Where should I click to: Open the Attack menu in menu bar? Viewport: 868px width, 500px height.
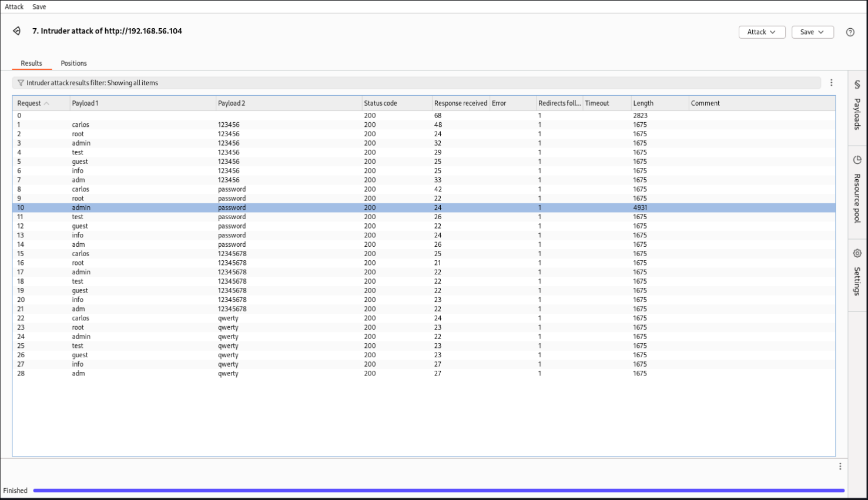click(x=14, y=6)
